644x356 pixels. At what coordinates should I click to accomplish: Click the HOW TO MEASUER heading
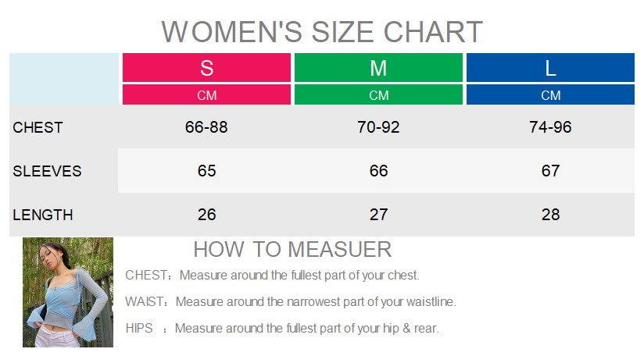tap(292, 249)
